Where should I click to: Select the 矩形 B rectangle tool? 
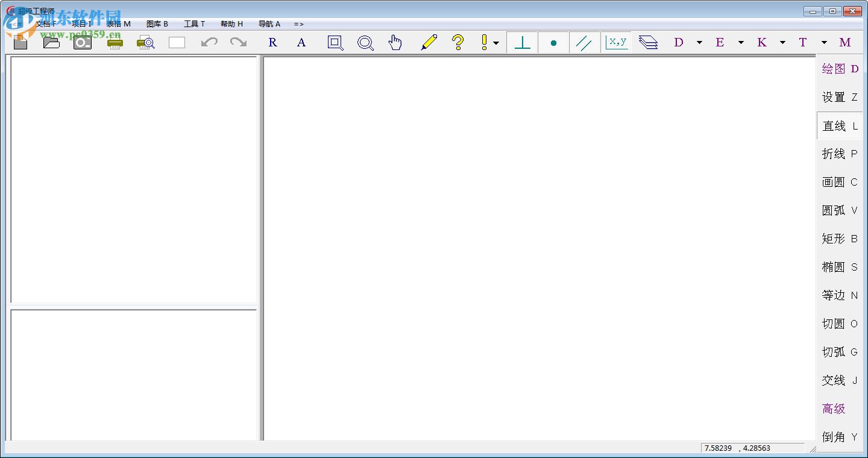click(x=840, y=239)
